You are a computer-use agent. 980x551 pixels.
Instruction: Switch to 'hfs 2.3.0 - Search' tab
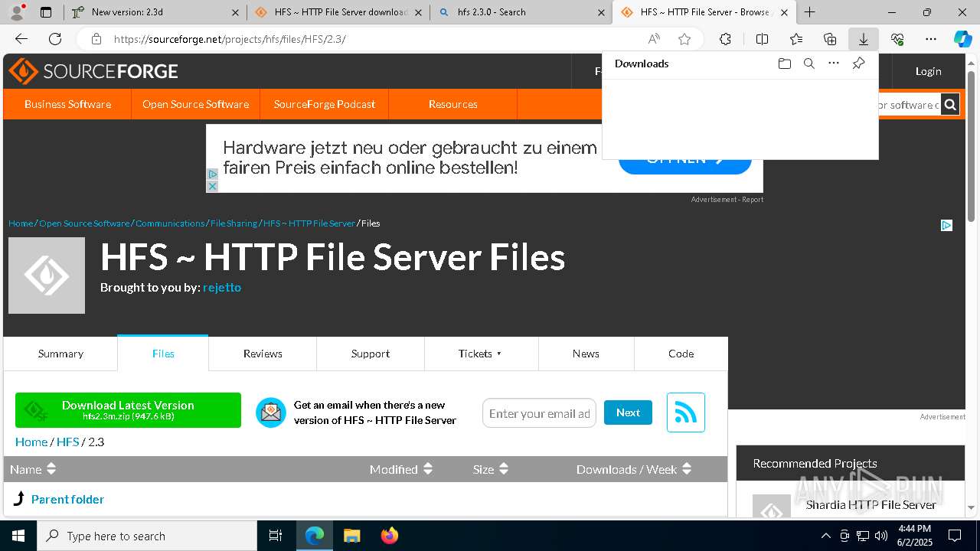pos(521,12)
